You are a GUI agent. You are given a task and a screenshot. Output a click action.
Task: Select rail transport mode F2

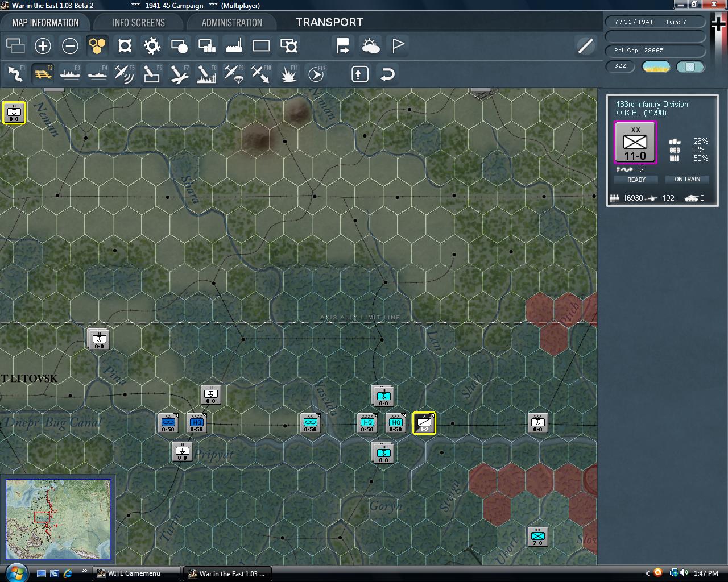coord(43,73)
